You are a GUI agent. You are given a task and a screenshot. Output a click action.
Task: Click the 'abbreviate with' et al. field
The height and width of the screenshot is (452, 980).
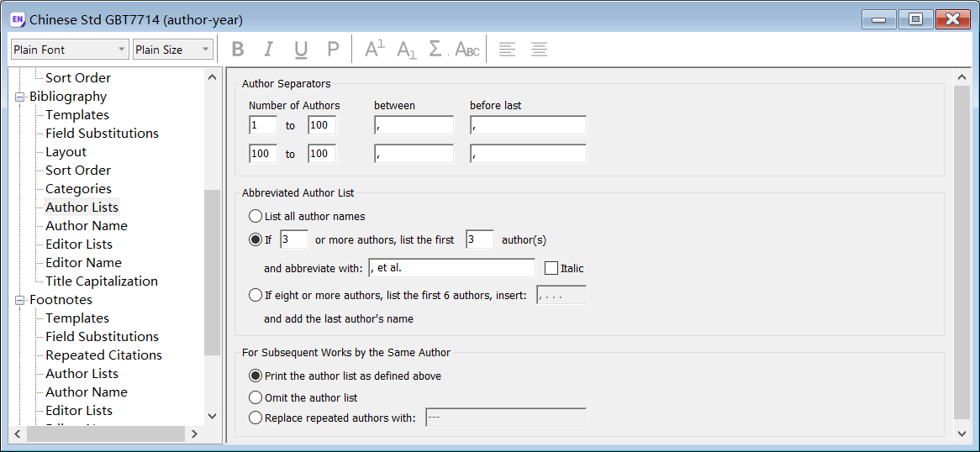click(452, 268)
